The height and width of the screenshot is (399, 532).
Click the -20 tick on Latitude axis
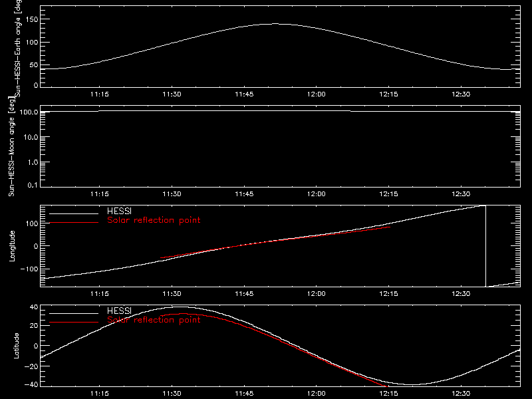tap(31, 366)
